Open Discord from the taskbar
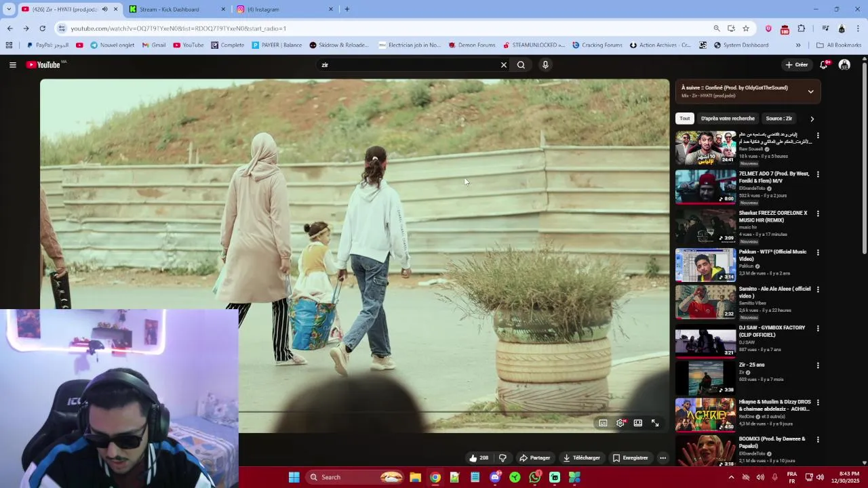Screen dimensions: 868x488 click(496, 477)
